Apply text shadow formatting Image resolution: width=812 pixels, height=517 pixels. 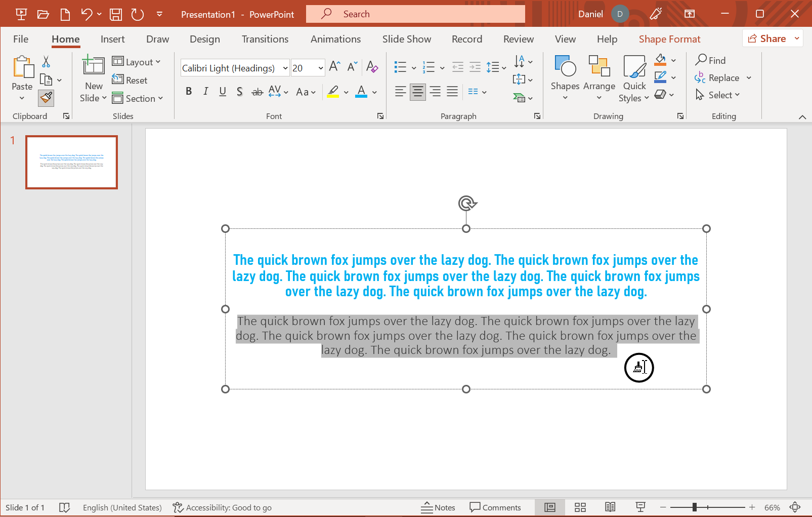tap(239, 92)
